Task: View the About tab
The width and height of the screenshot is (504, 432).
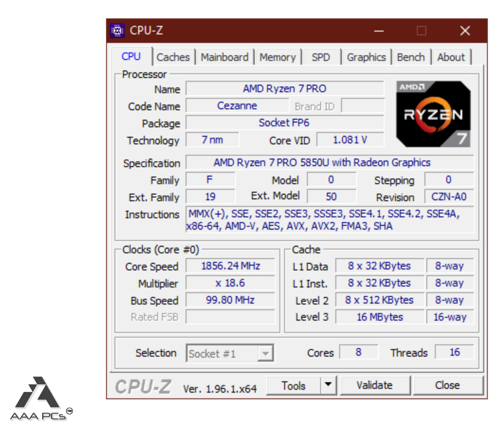Action: click(451, 57)
